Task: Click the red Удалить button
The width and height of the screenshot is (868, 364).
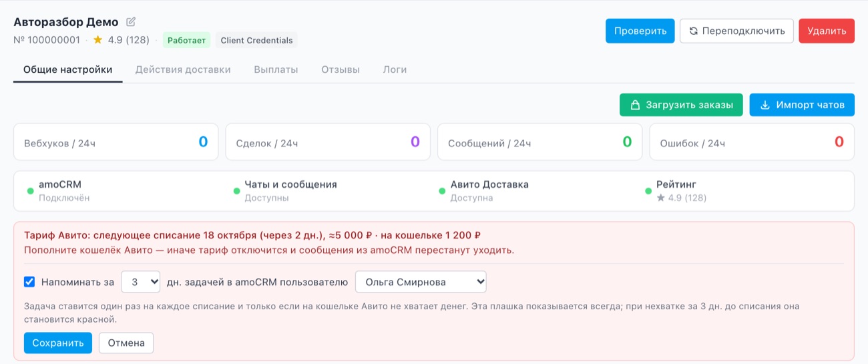Action: (827, 31)
